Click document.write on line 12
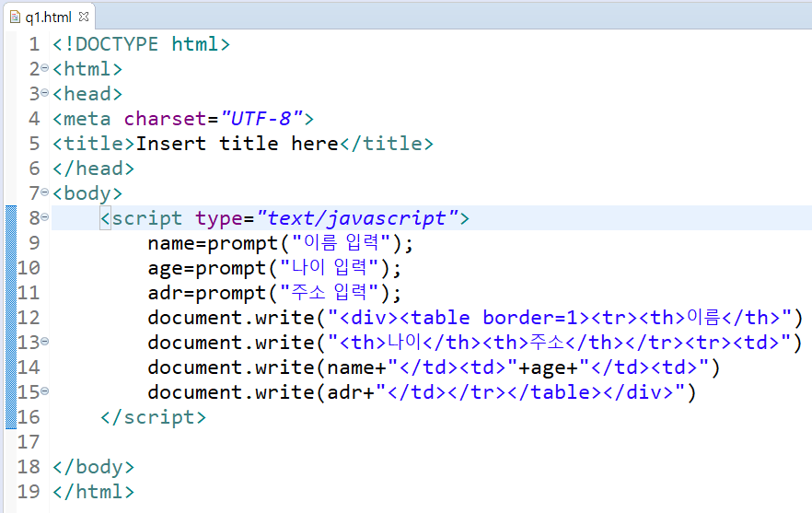This screenshot has height=513, width=812. coord(231,318)
